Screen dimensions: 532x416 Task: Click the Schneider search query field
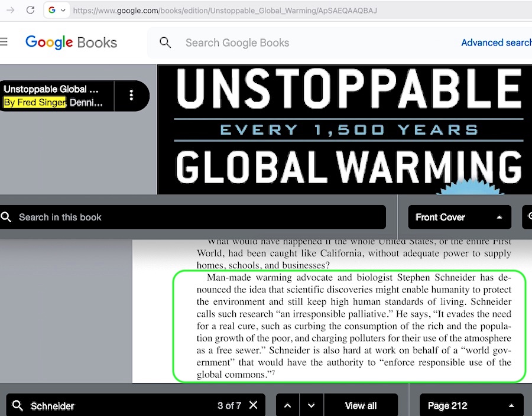point(118,405)
